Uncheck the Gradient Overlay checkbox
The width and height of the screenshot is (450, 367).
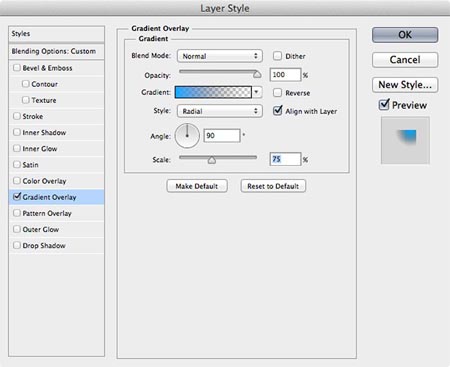17,196
